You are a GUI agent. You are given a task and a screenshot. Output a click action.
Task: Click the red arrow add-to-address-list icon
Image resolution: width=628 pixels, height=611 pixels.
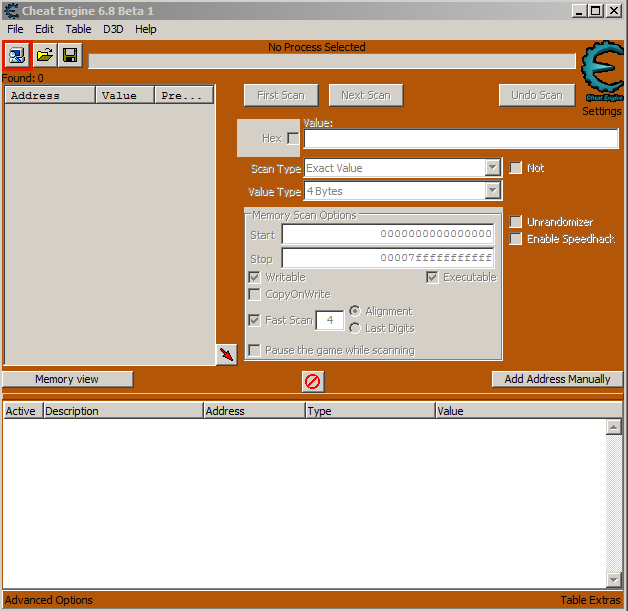click(227, 354)
